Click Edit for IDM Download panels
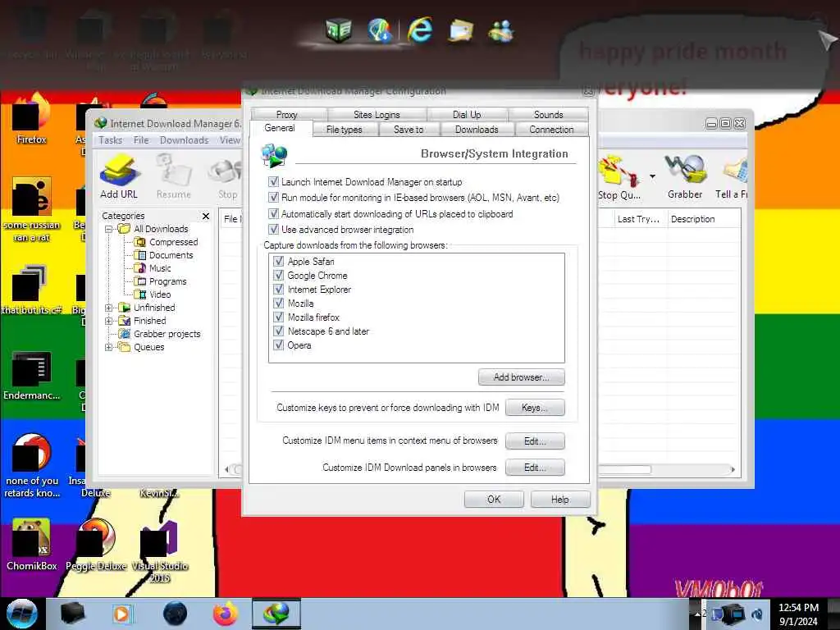Screen dimensions: 840x630 535,467
